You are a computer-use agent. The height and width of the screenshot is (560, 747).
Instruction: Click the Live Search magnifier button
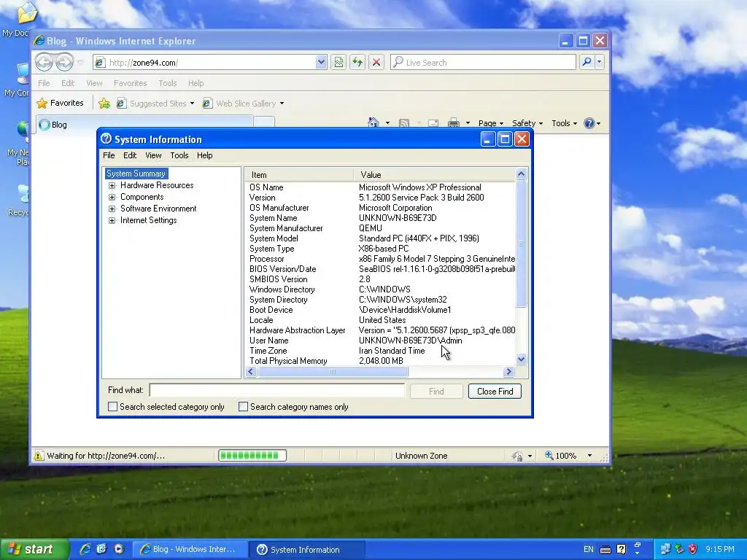tap(587, 62)
